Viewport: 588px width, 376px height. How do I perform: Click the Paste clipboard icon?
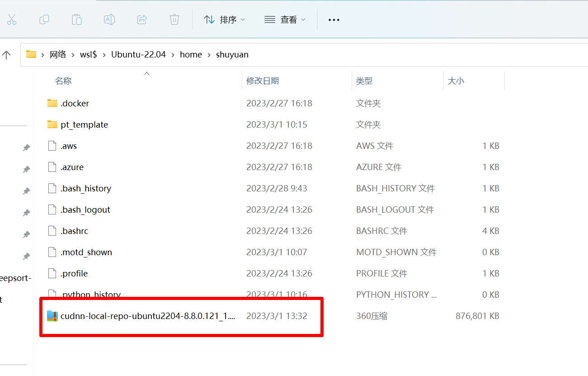77,19
